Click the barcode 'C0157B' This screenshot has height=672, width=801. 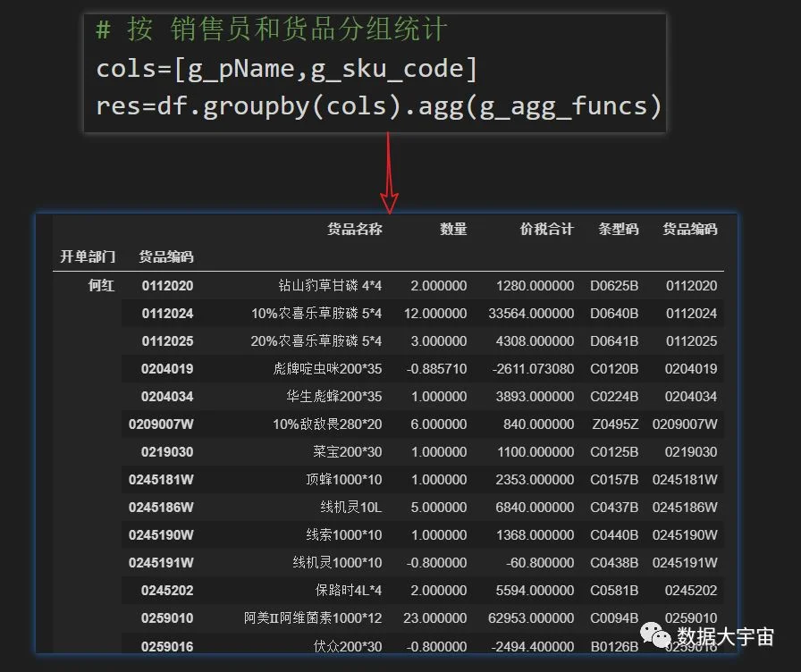[614, 480]
